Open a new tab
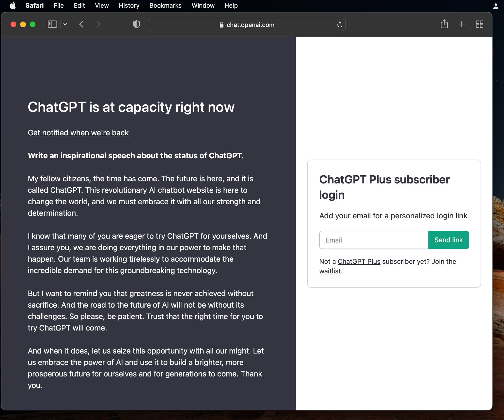Viewport: 504px width, 420px height. coord(462,24)
